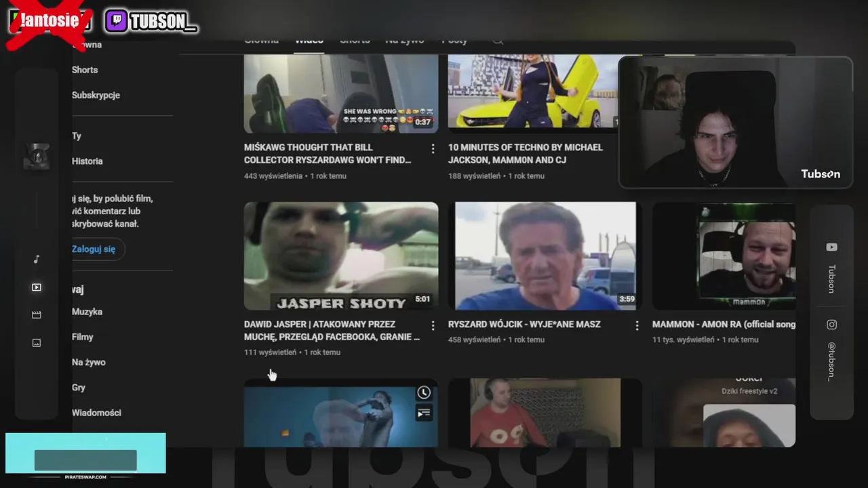Click the vertical @tubson_ handle text
Image resolution: width=868 pixels, height=488 pixels.
[x=831, y=361]
